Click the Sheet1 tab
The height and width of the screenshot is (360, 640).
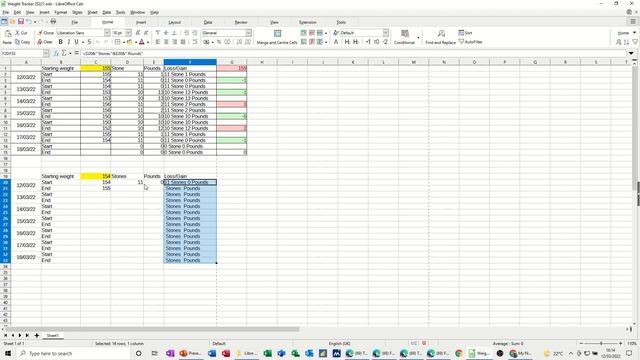(52, 336)
